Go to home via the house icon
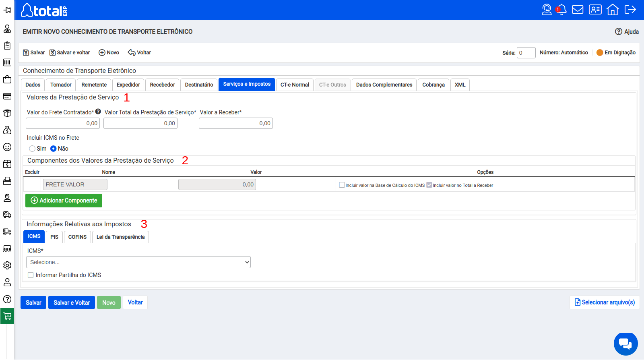 coord(613,10)
